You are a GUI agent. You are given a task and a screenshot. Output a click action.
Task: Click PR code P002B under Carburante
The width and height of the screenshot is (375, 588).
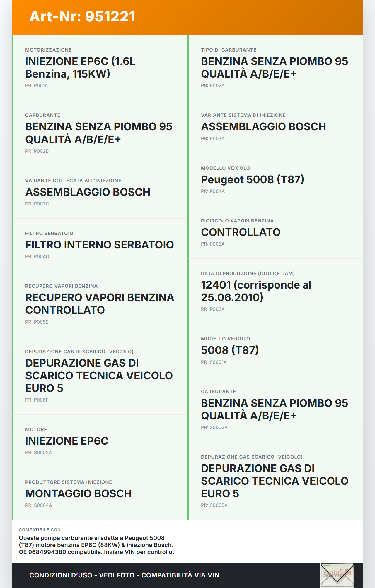[x=37, y=151]
